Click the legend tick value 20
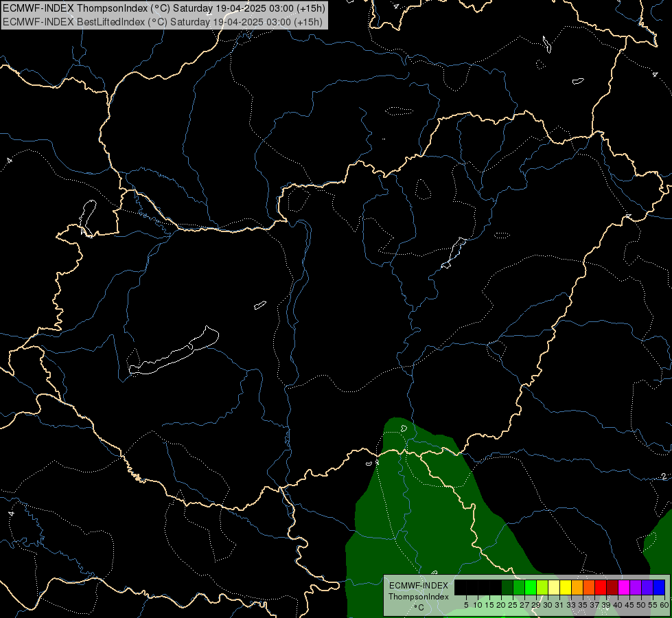 (x=501, y=605)
